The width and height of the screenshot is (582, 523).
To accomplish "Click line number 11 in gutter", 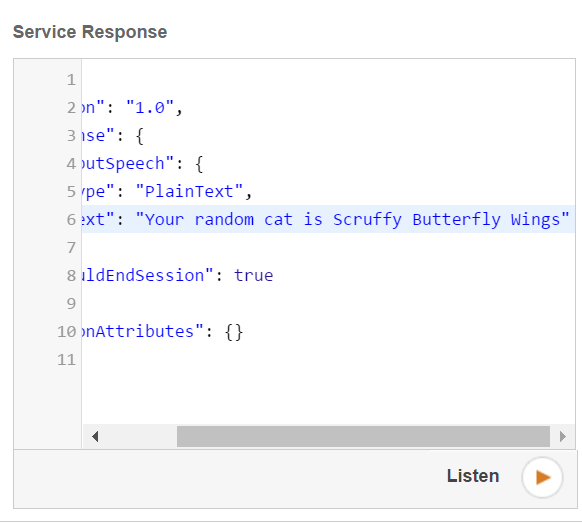I will click(66, 360).
